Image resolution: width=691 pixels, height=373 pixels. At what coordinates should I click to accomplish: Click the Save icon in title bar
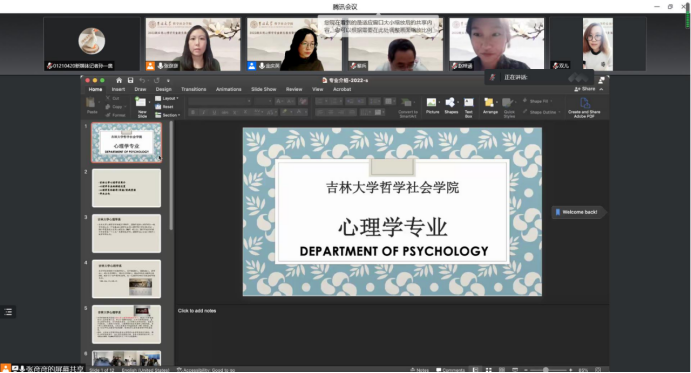130,80
